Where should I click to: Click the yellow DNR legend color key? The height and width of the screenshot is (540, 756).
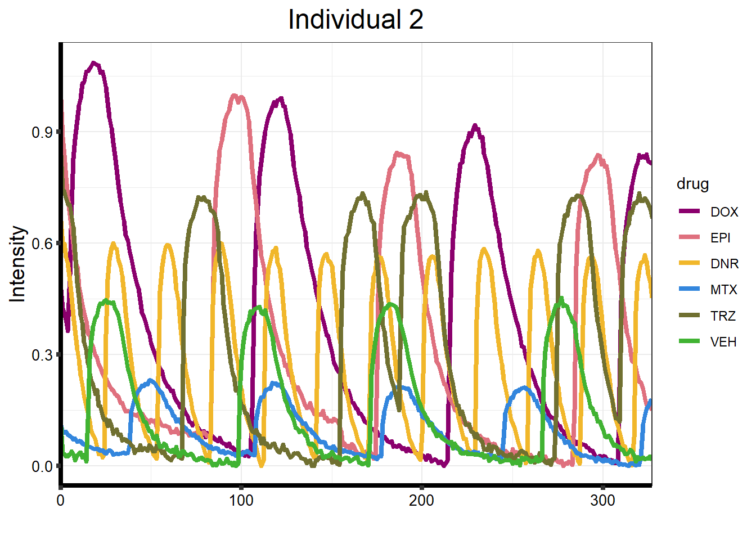(689, 263)
